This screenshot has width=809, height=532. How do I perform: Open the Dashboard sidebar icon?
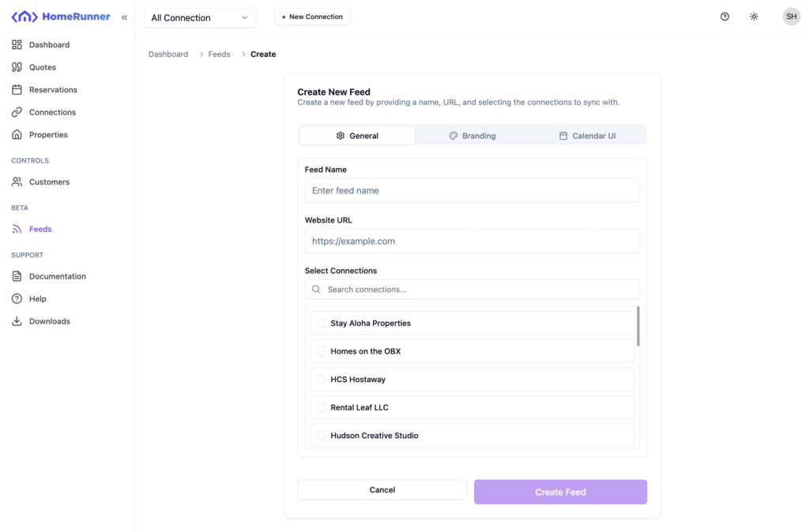(17, 45)
